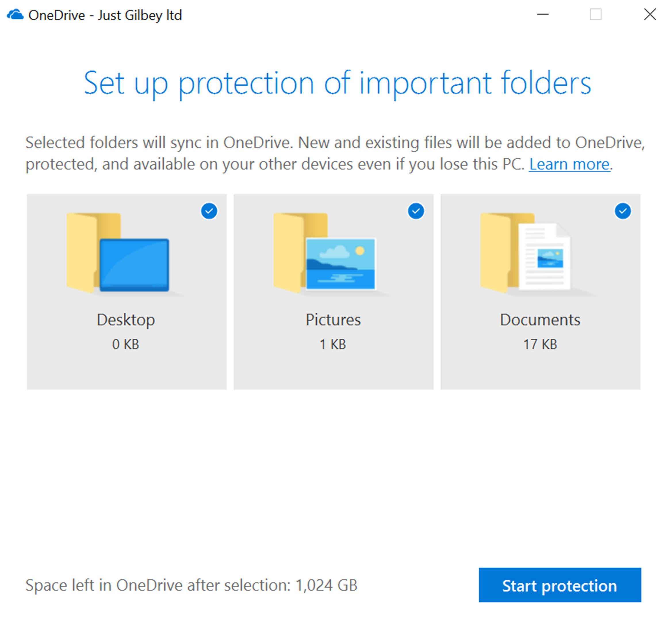
Task: Select the Documents label text
Action: point(540,320)
